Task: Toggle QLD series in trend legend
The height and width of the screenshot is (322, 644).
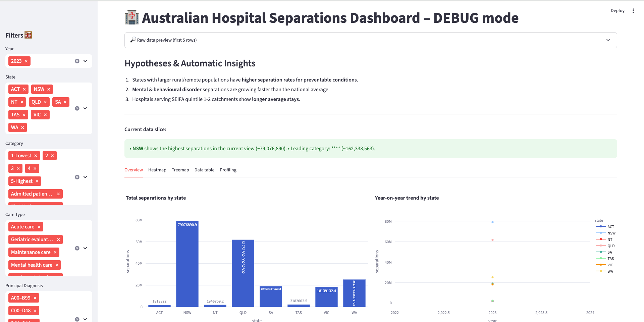Action: (x=605, y=246)
